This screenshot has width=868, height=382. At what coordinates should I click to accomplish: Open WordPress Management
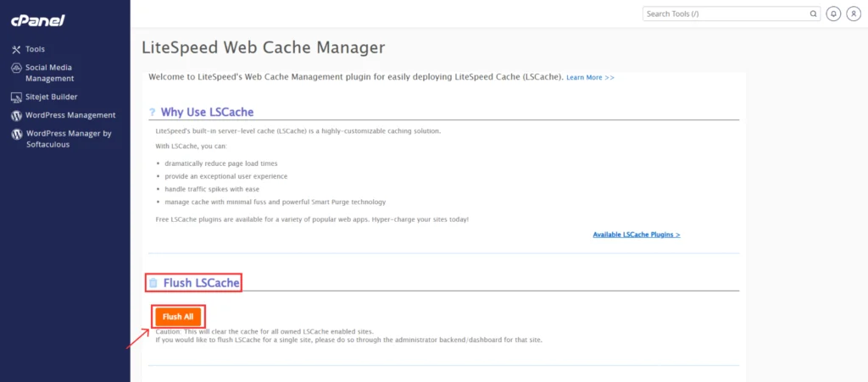point(70,115)
